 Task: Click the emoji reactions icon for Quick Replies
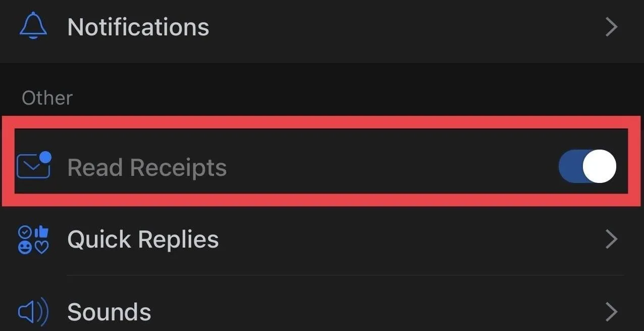33,240
